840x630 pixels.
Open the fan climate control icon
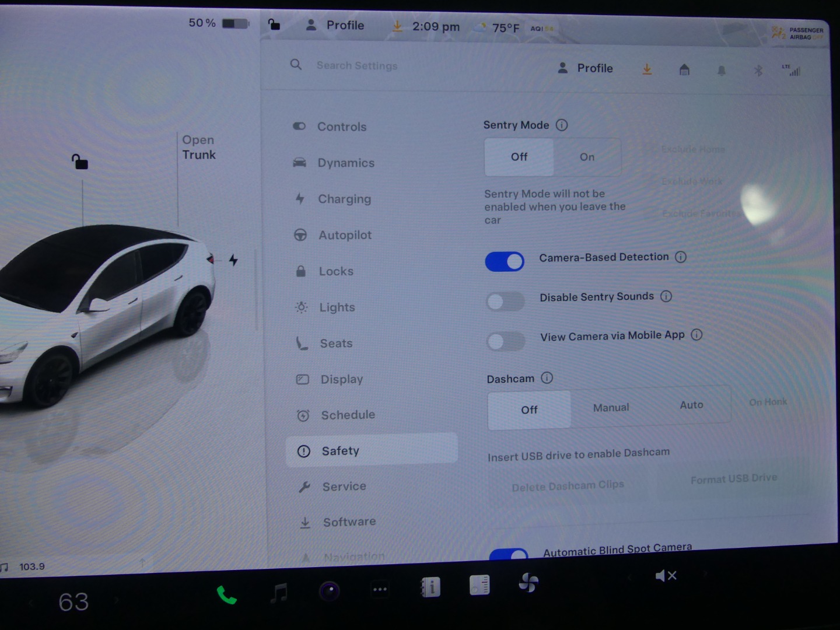(x=528, y=583)
